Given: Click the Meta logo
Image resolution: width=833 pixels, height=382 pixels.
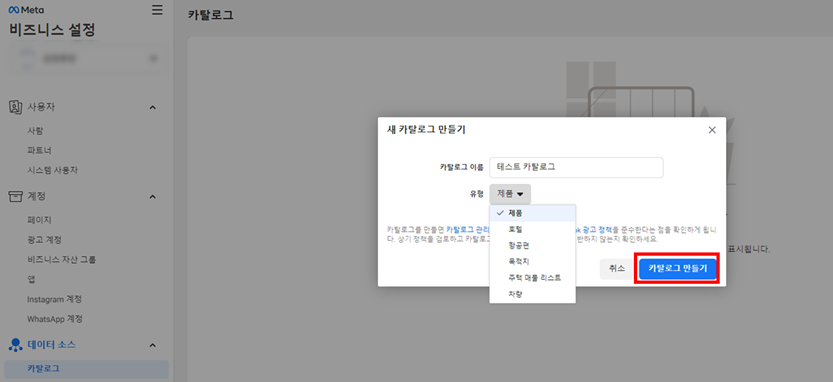Looking at the screenshot, I should click(26, 10).
